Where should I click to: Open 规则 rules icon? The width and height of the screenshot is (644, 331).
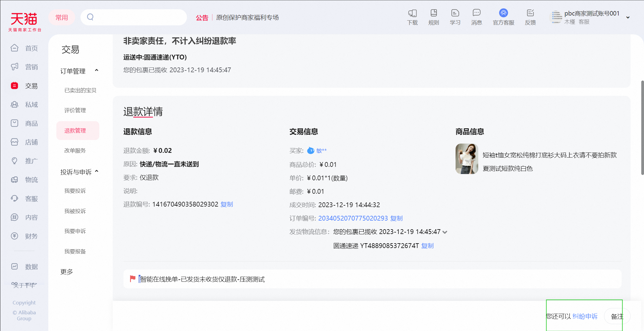pyautogui.click(x=434, y=13)
